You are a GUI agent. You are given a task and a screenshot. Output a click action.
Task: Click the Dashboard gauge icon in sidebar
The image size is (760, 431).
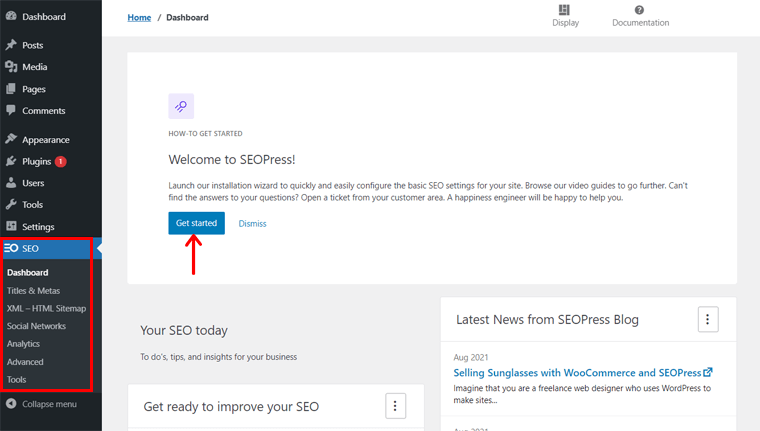click(11, 16)
